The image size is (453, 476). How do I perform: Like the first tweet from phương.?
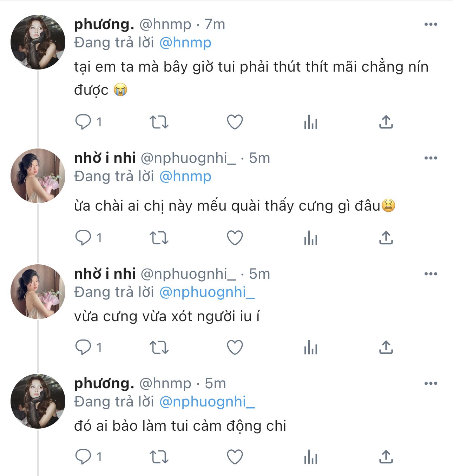[235, 122]
